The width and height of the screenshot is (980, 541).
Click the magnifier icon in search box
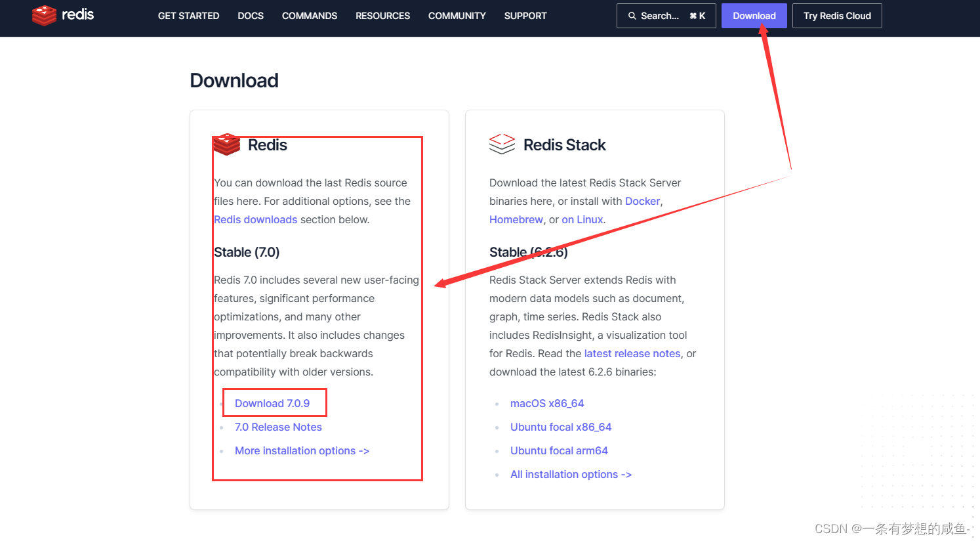[632, 16]
